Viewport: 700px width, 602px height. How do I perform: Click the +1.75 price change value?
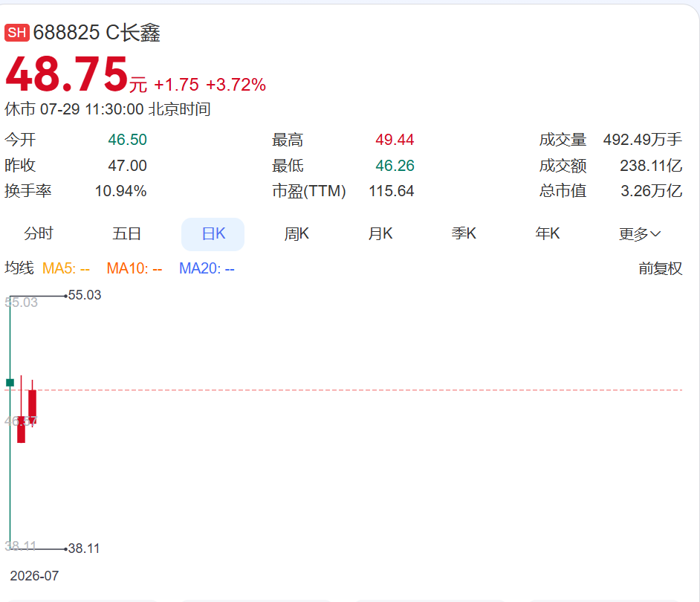pos(176,85)
